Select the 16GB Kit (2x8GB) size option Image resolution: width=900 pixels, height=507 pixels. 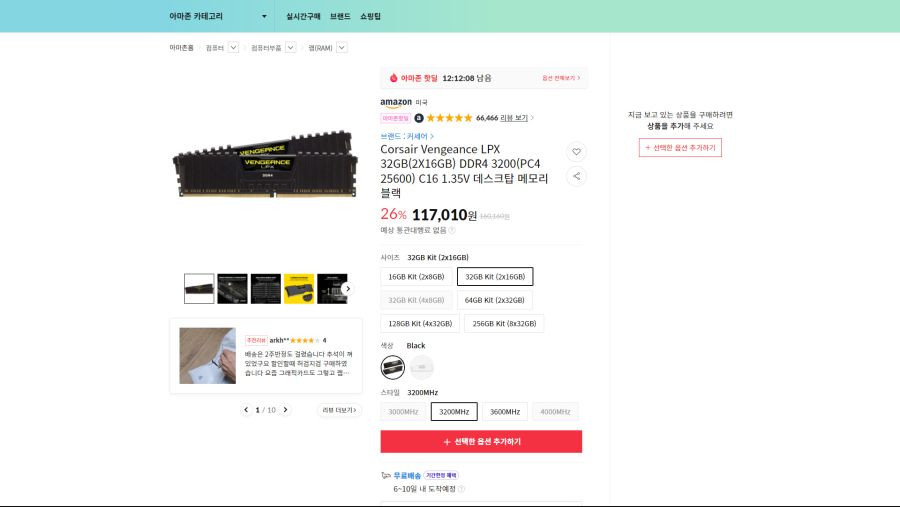416,277
